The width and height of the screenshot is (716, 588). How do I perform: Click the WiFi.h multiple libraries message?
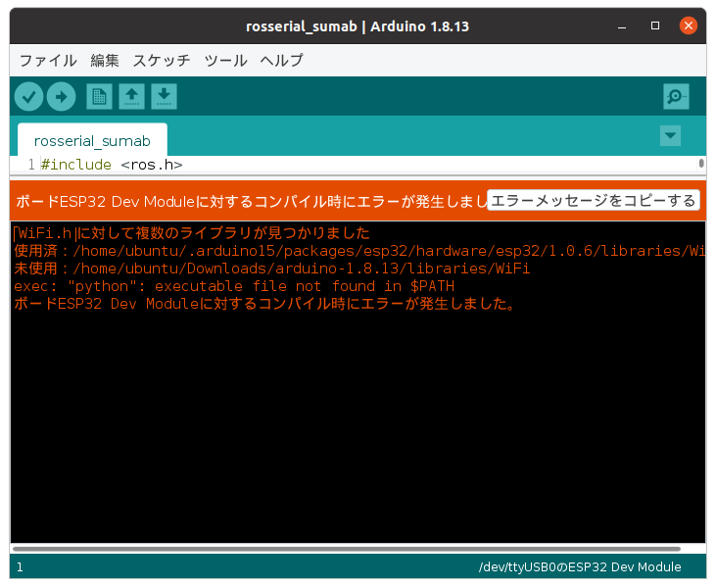tap(191, 233)
